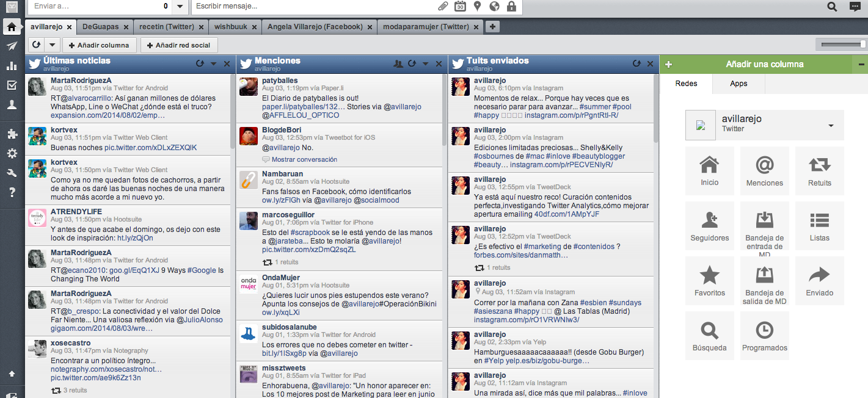Click the targeting globe icon
The height and width of the screenshot is (398, 868).
[x=494, y=7]
